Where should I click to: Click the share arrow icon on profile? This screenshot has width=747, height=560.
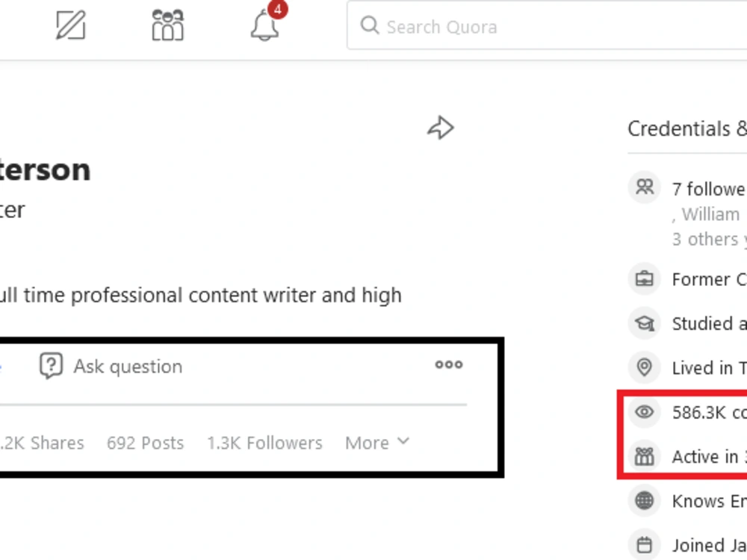(x=441, y=128)
